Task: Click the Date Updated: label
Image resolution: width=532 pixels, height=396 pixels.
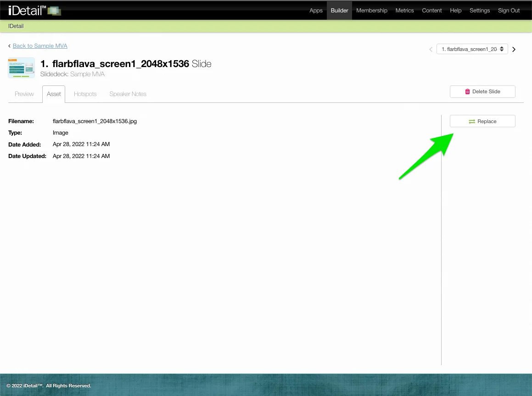Action: point(27,156)
